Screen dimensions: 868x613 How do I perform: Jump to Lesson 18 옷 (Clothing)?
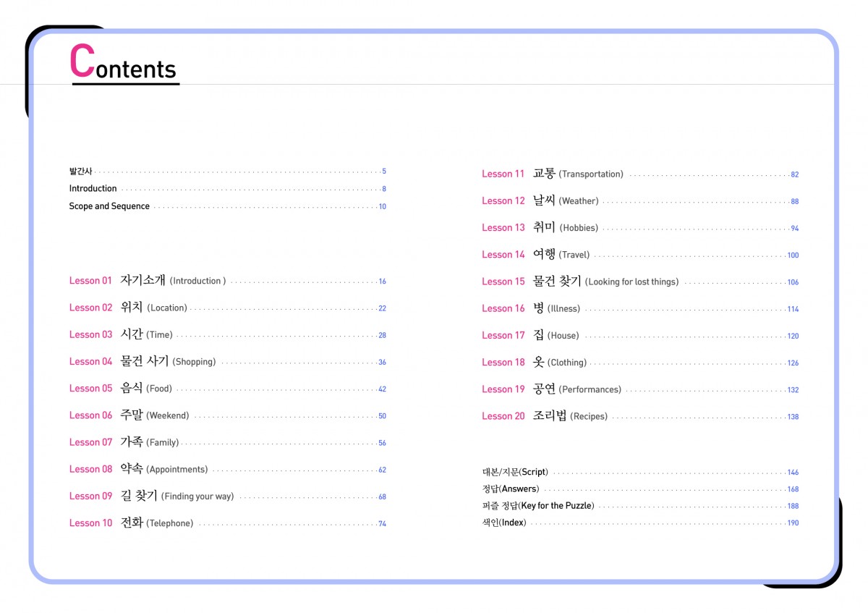click(534, 363)
